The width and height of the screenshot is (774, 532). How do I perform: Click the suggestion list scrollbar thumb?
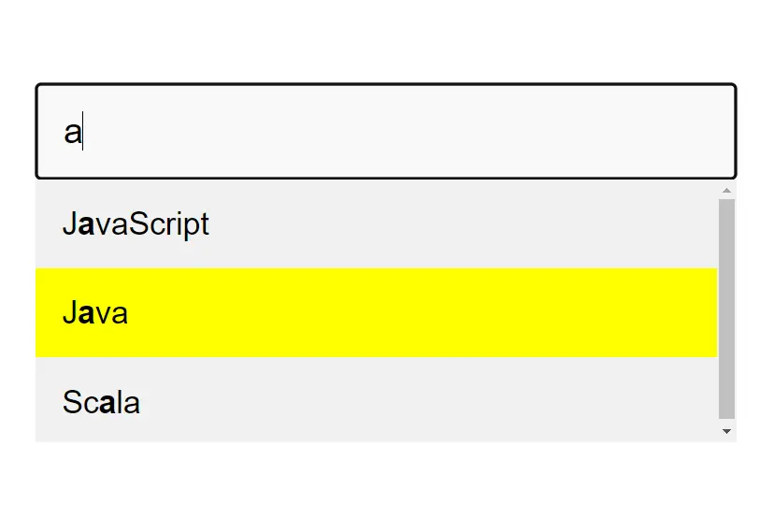726,309
